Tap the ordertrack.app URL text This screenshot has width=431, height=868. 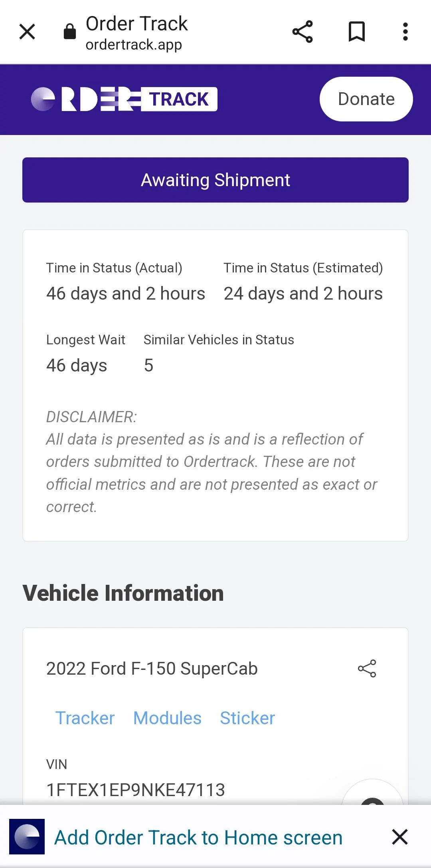point(134,45)
